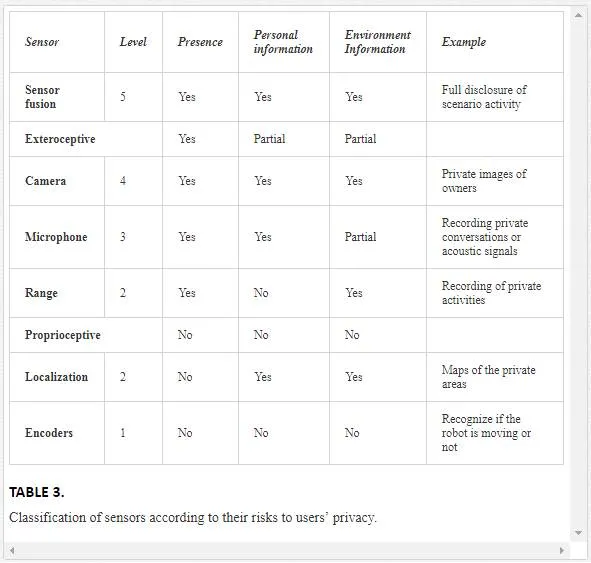Click the Environment Information header cell
This screenshot has width=591, height=563.
pos(377,42)
